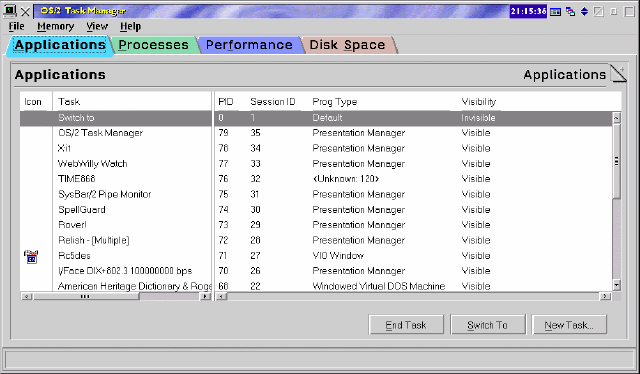This screenshot has height=374, width=640.
Task: Click the New Task... button
Action: [x=569, y=325]
